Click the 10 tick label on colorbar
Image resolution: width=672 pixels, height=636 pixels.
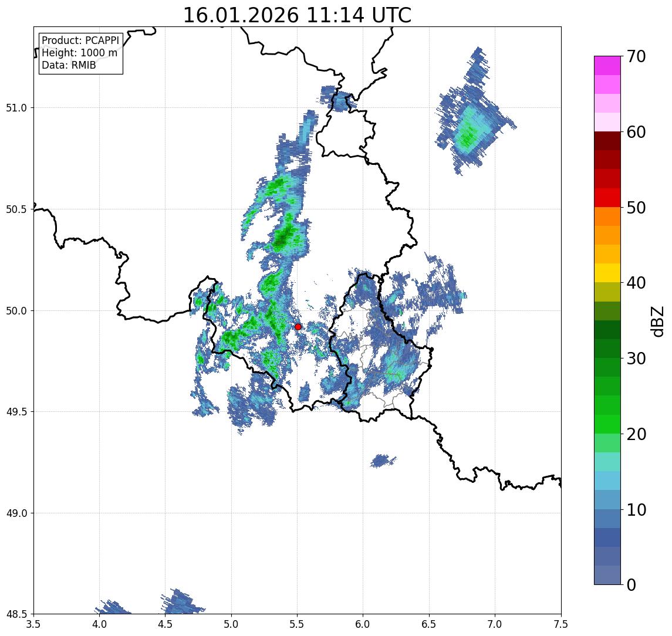[x=636, y=509]
